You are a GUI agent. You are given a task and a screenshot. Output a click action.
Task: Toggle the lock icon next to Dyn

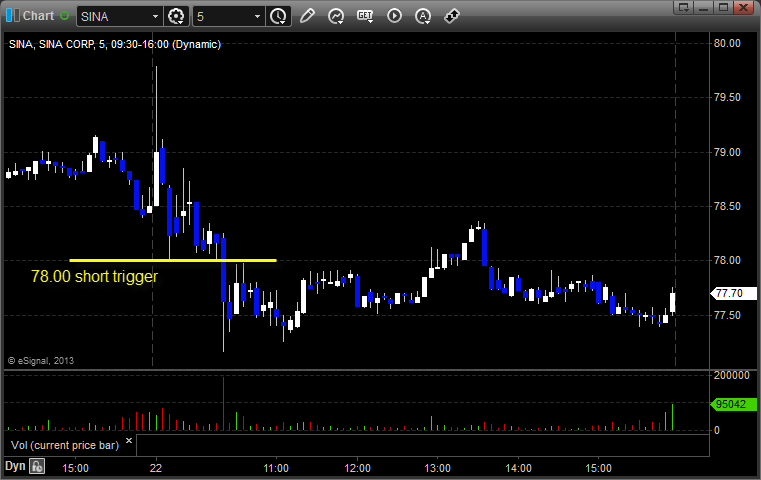(x=37, y=467)
